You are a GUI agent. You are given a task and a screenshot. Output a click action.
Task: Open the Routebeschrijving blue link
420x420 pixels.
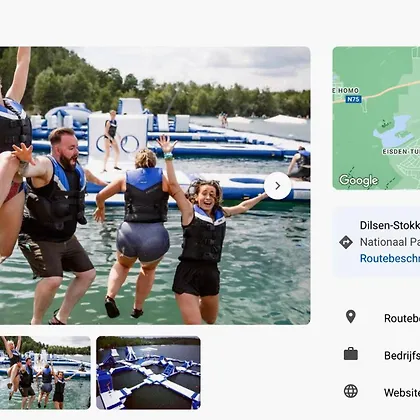(390, 258)
